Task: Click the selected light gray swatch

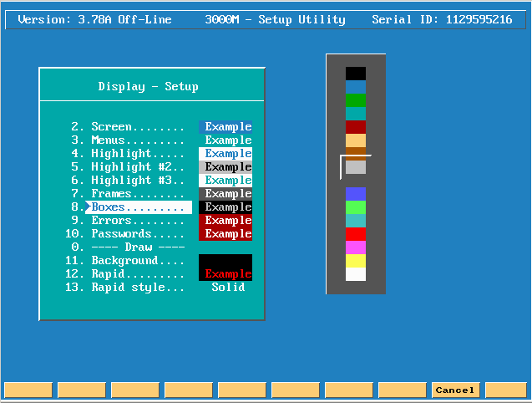Action: pyautogui.click(x=356, y=167)
